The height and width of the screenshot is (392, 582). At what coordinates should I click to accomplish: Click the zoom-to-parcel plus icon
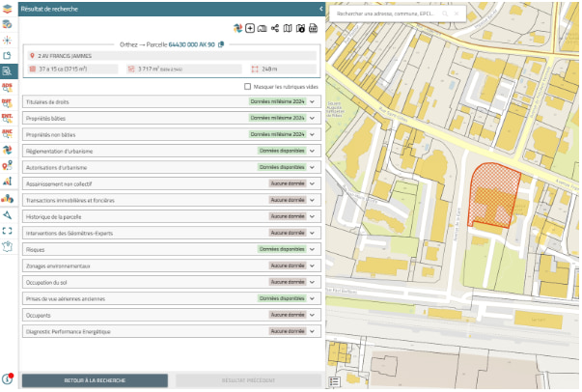250,29
